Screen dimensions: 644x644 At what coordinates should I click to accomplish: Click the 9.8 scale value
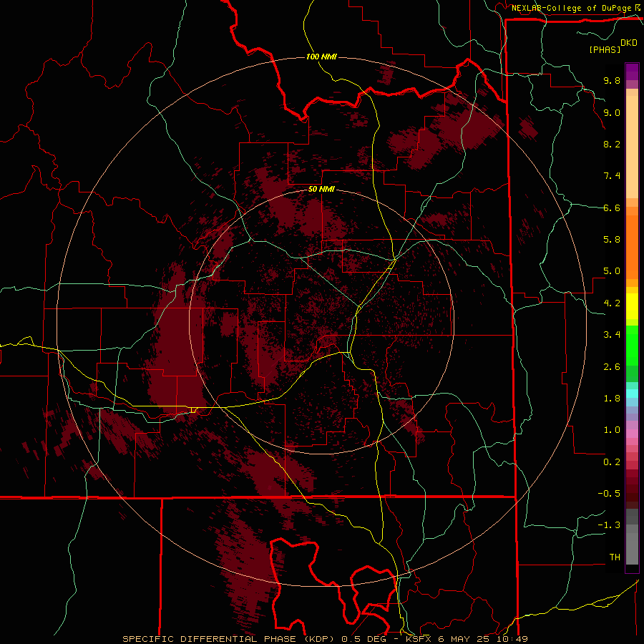(x=612, y=80)
